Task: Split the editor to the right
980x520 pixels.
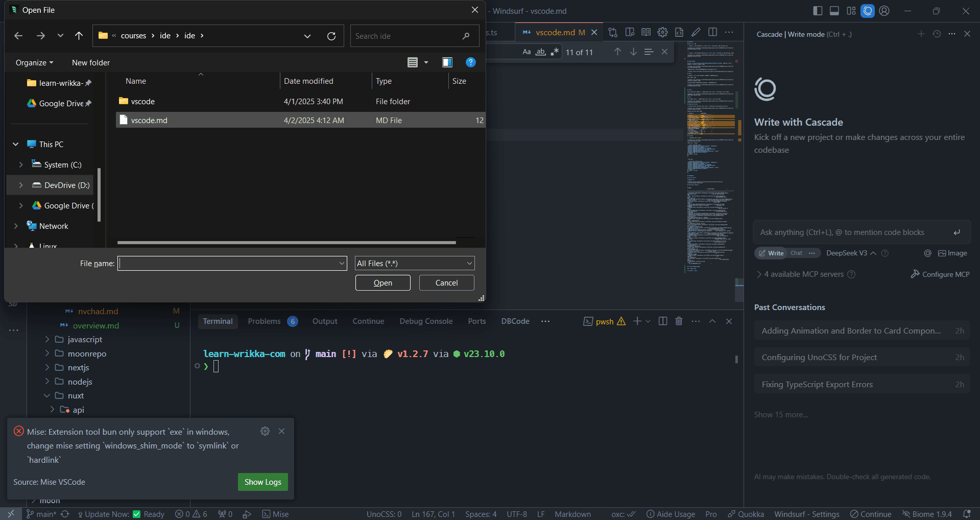Action: coord(712,32)
